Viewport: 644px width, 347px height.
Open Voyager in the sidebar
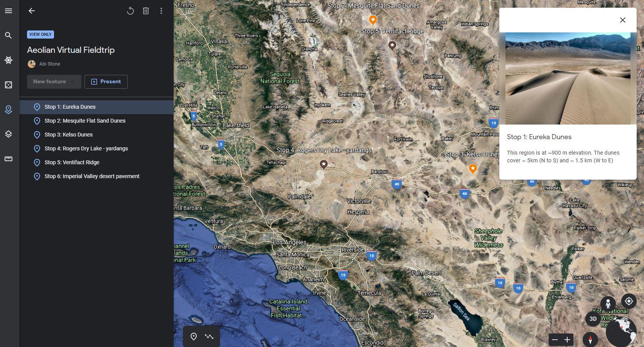click(8, 60)
